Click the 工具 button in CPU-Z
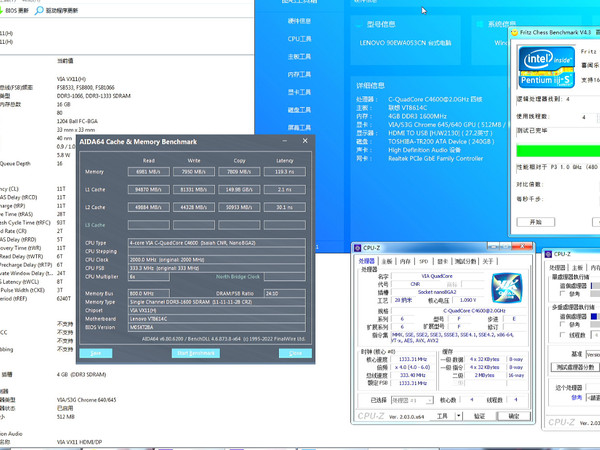 pyautogui.click(x=442, y=416)
